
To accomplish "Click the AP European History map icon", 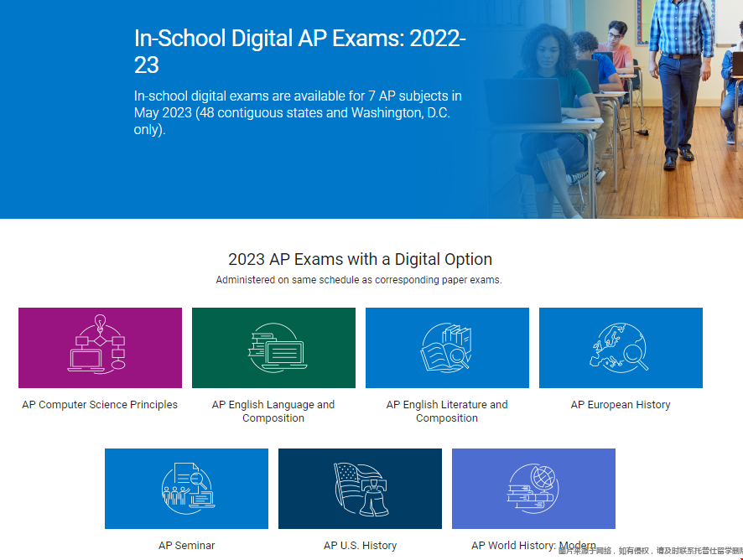I will [621, 347].
